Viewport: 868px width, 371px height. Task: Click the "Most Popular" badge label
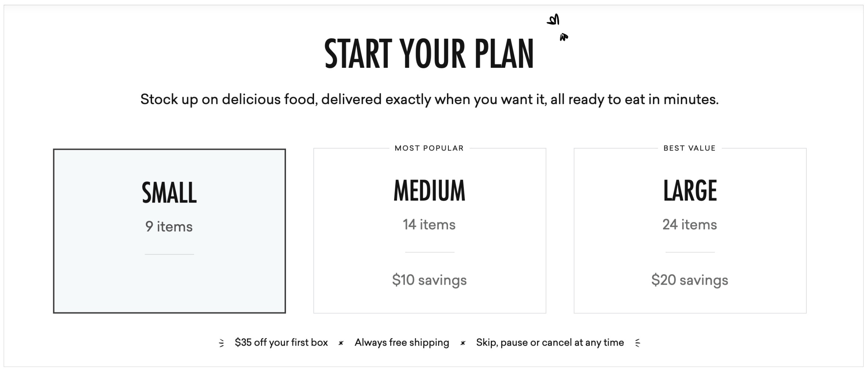[429, 148]
